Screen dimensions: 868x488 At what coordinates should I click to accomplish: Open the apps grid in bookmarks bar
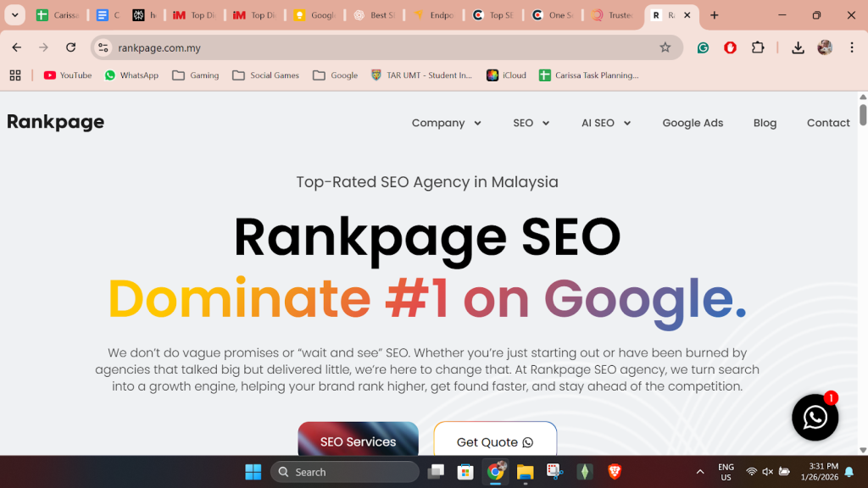(15, 75)
